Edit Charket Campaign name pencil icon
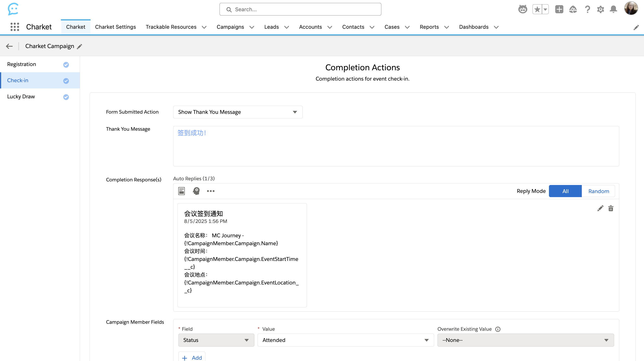 [80, 46]
